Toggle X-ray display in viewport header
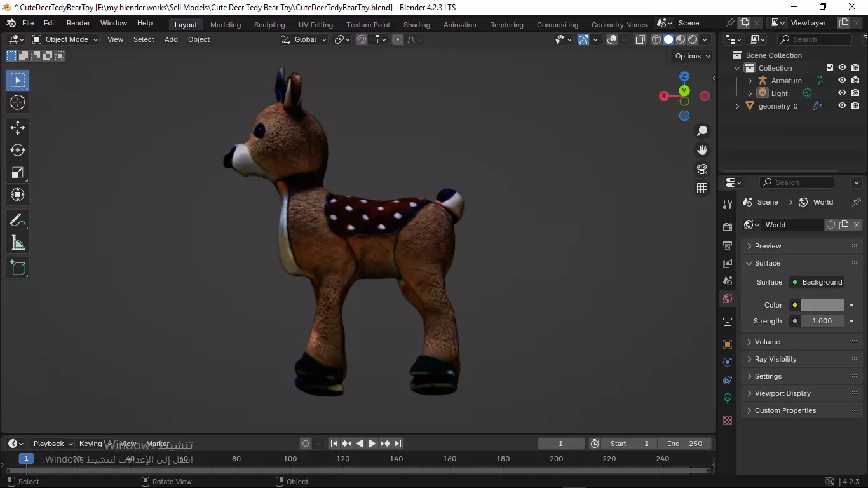Image resolution: width=868 pixels, height=488 pixels. pos(640,39)
